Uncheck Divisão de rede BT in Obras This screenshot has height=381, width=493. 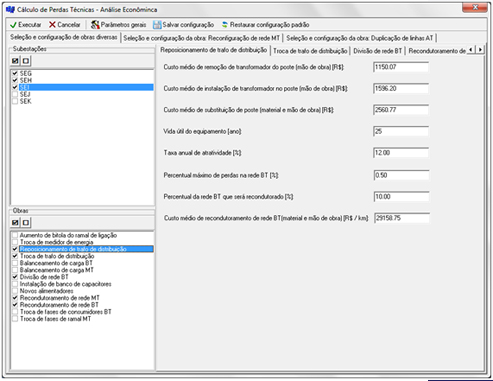coord(15,277)
